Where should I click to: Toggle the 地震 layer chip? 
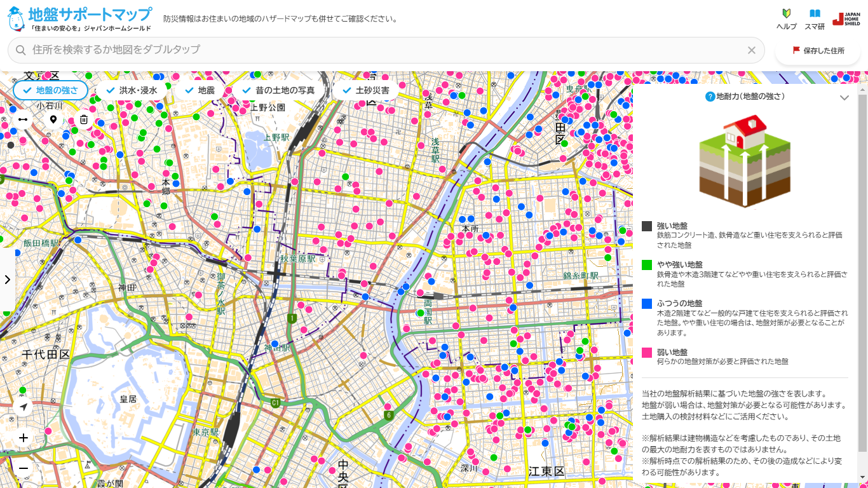click(x=200, y=90)
